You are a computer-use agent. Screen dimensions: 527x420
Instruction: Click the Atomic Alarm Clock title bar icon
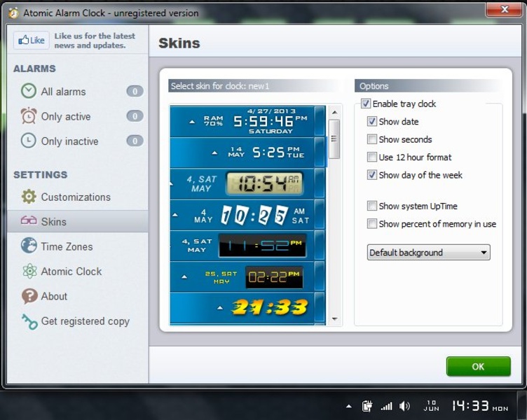click(14, 13)
